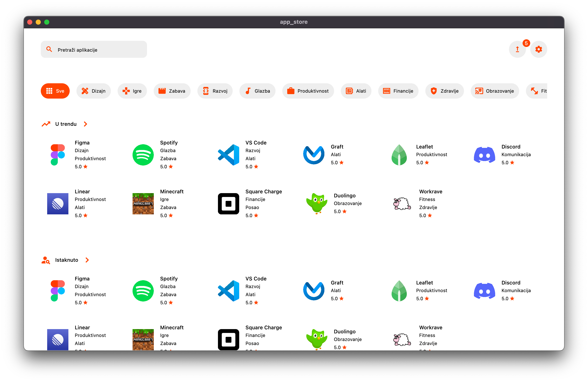Choose the Glazba category chip
The height and width of the screenshot is (382, 588).
[x=257, y=91]
